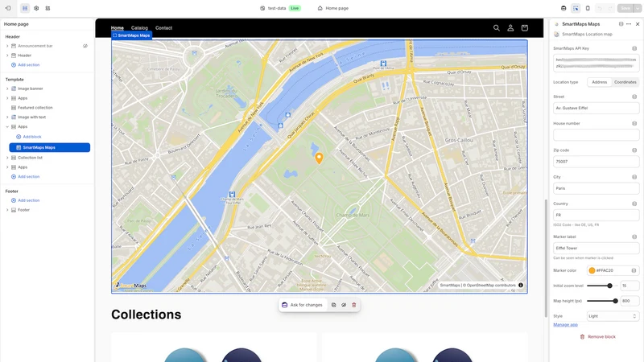Click the Manage app link
The image size is (644, 362).
coord(565,325)
